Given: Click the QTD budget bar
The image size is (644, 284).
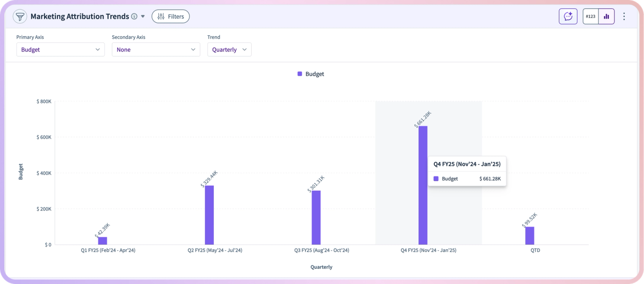Looking at the screenshot, I should click(x=529, y=236).
